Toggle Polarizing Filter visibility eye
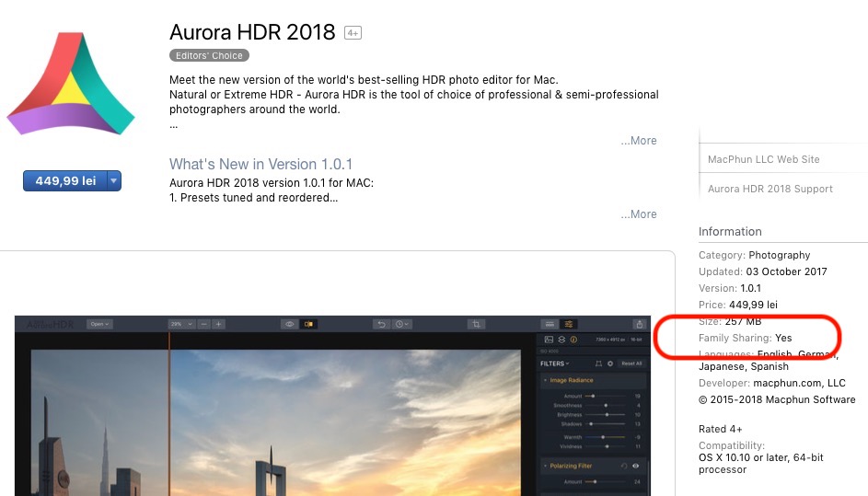 point(636,466)
